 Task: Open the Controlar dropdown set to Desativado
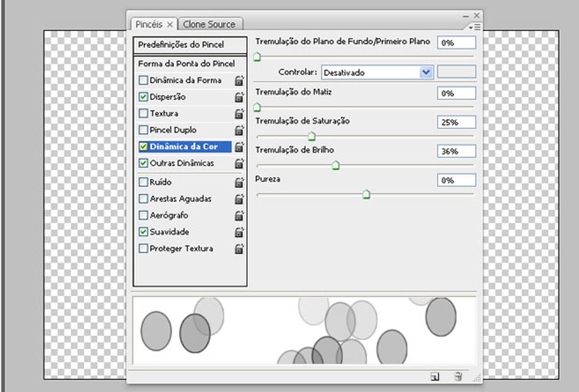(x=377, y=72)
